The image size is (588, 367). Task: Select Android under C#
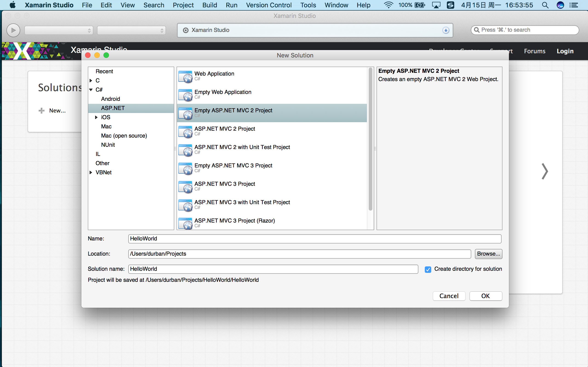pos(111,99)
